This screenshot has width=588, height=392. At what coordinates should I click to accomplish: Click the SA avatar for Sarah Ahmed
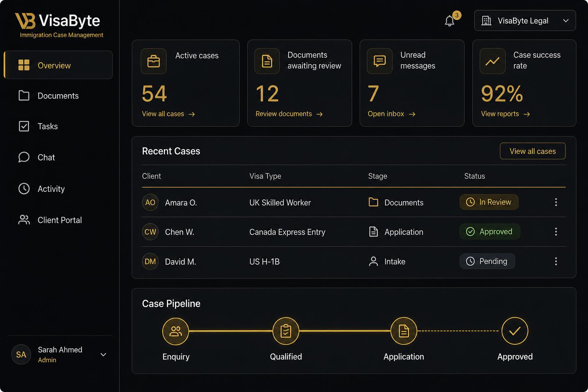tap(21, 354)
